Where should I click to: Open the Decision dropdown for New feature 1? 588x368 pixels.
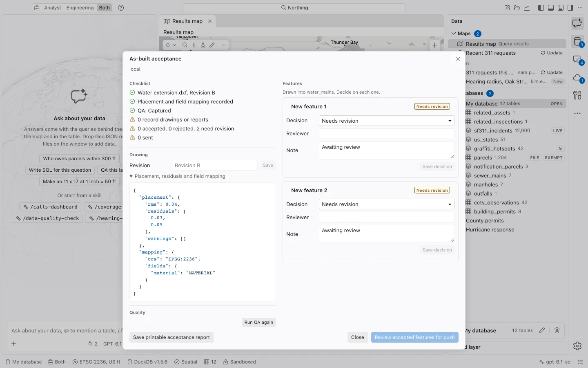click(x=387, y=121)
